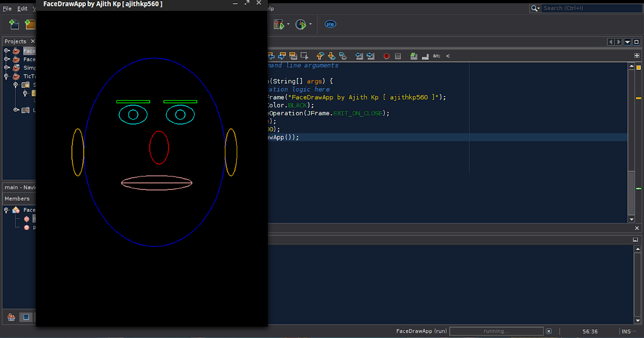Click the shift line right icon
The image size is (644, 338).
coord(370,55)
